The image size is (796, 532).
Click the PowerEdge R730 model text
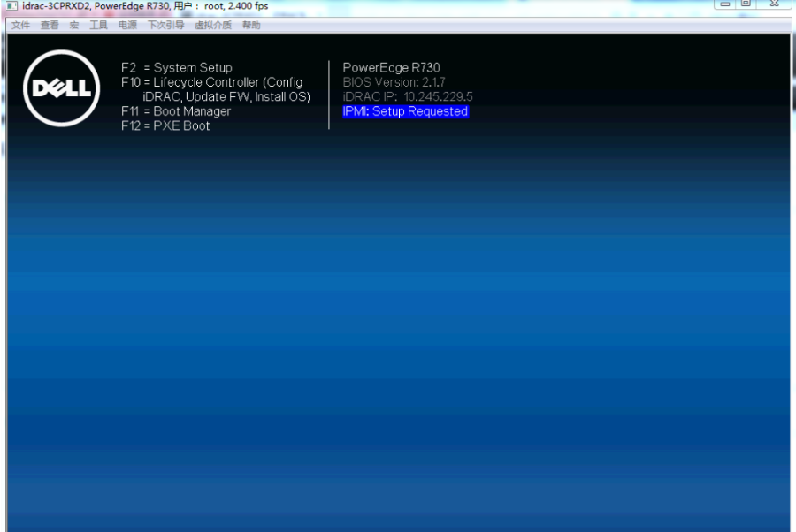point(392,67)
